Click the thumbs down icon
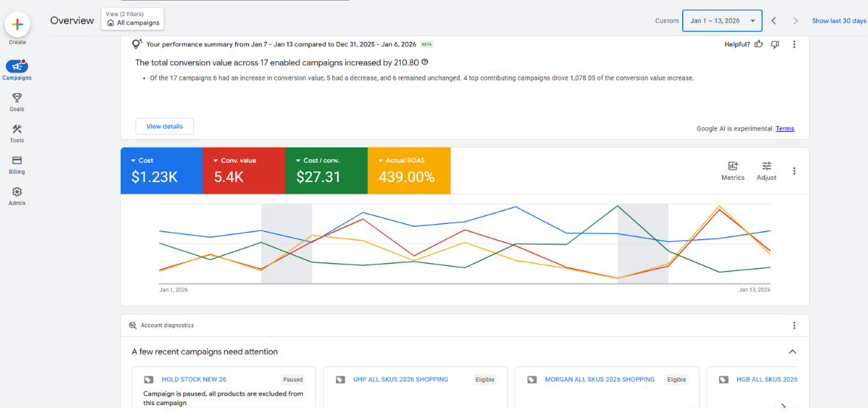The width and height of the screenshot is (868, 417). coord(776,44)
